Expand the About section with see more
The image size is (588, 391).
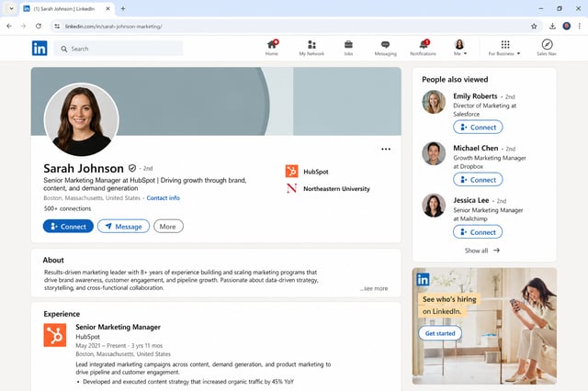click(x=374, y=288)
